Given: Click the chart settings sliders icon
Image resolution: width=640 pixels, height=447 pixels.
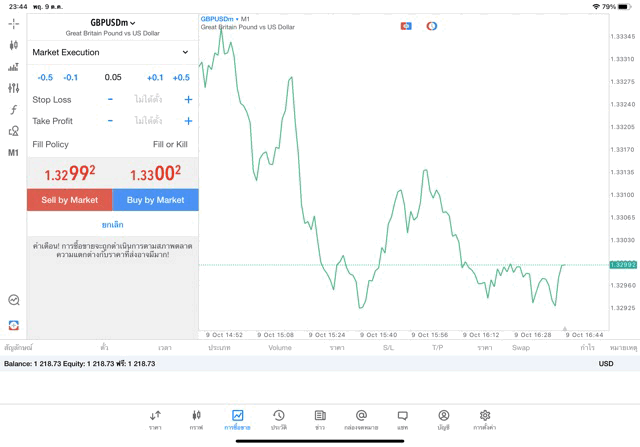Looking at the screenshot, I should click(x=13, y=88).
